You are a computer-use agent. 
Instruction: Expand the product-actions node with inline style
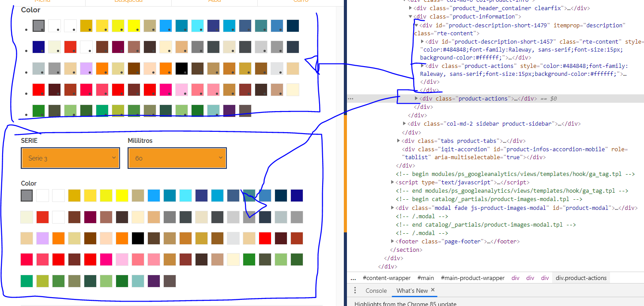pyautogui.click(x=423, y=66)
